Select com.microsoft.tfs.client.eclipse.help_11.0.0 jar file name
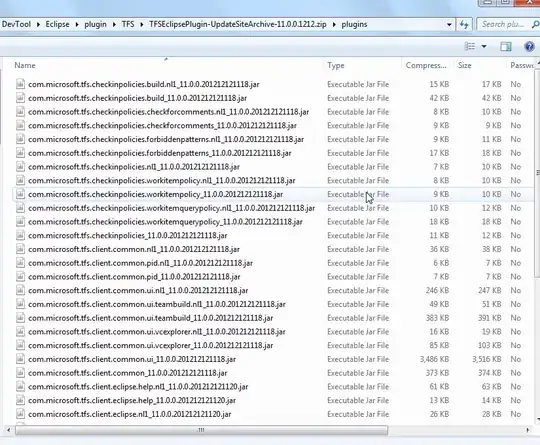The width and height of the screenshot is (540, 445). [132, 401]
